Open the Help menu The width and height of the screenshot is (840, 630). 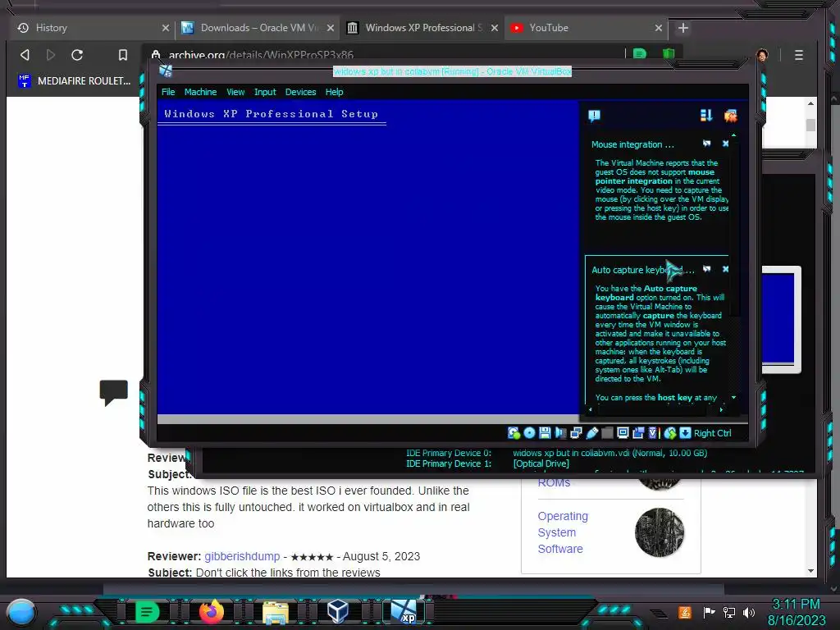pos(335,92)
